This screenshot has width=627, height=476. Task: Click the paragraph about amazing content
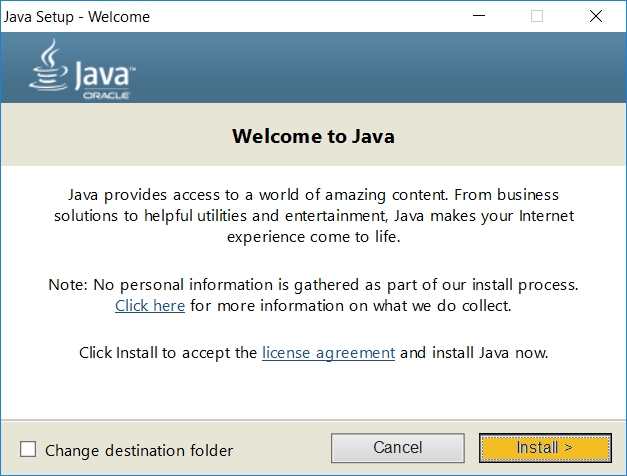[313, 216]
